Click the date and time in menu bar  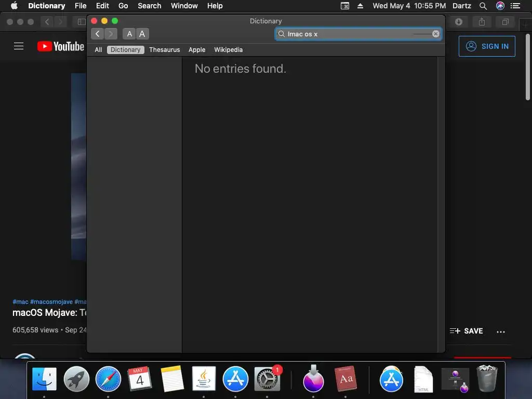pyautogui.click(x=409, y=6)
